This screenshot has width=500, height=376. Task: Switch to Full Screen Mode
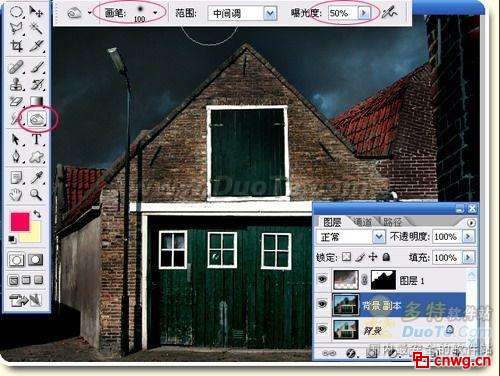tap(39, 280)
